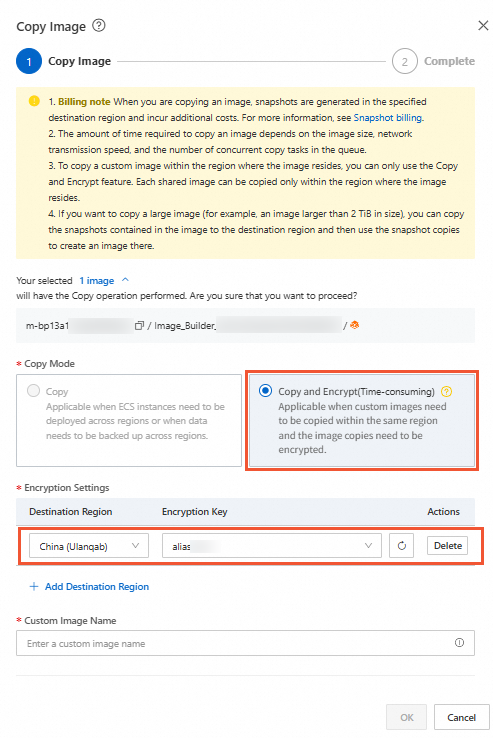
Task: Click the yellow help icon beside Copy and Encrypt
Action: [x=446, y=391]
